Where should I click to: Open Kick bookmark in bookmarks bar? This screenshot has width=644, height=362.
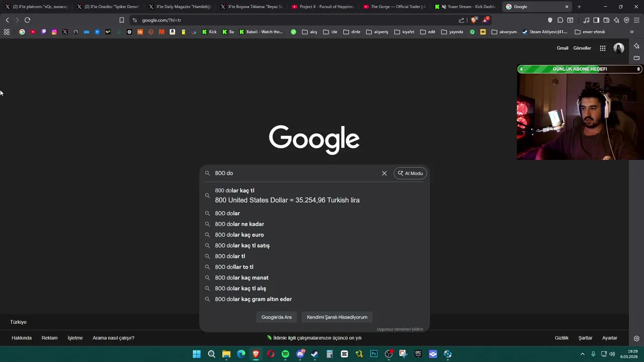pyautogui.click(x=209, y=32)
